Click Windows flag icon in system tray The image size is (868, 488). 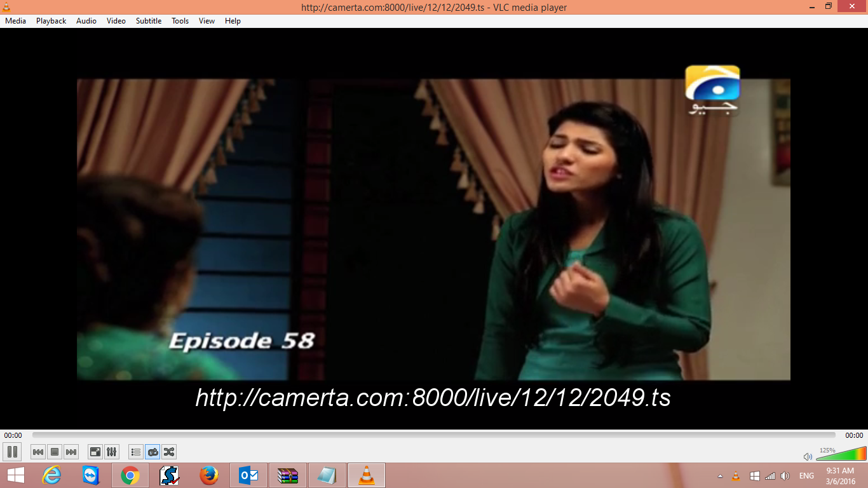754,476
